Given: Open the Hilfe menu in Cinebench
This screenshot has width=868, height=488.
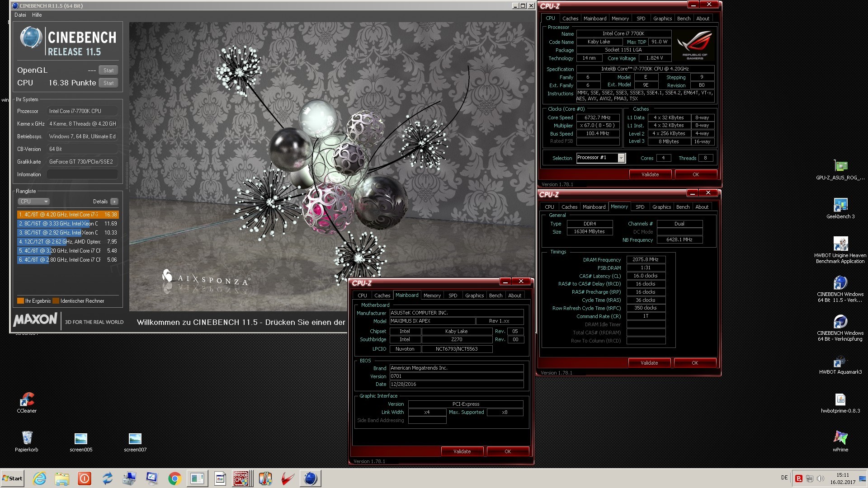Looking at the screenshot, I should coord(37,15).
